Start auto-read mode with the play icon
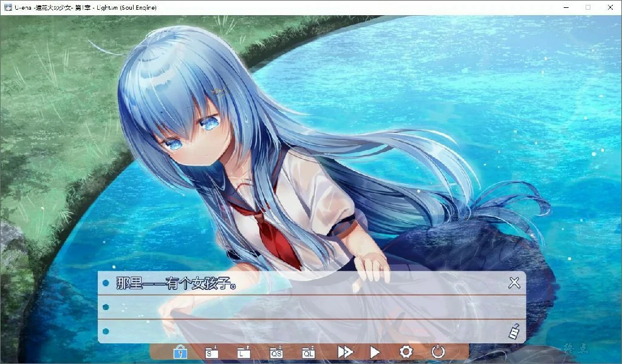 pyautogui.click(x=374, y=352)
